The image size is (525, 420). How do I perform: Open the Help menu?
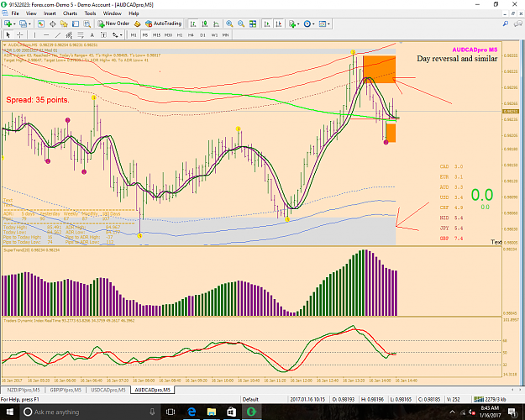(x=134, y=13)
